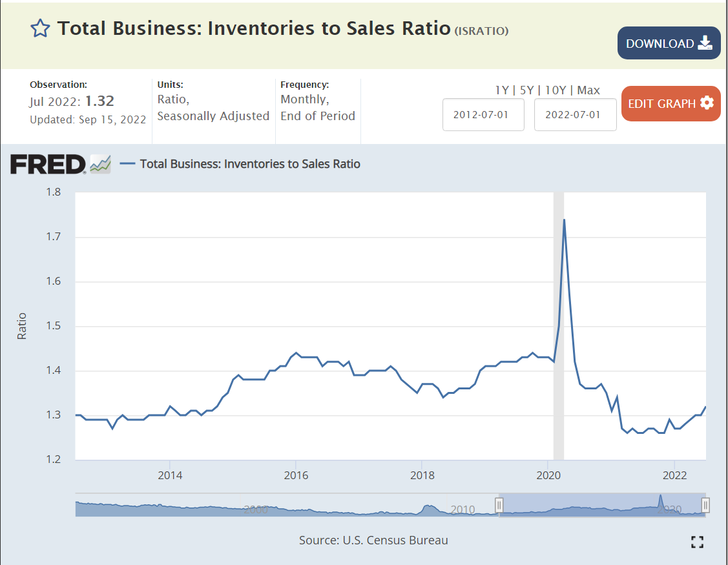Viewport: 728px width, 565px height.
Task: Show the Max date range
Action: click(588, 90)
